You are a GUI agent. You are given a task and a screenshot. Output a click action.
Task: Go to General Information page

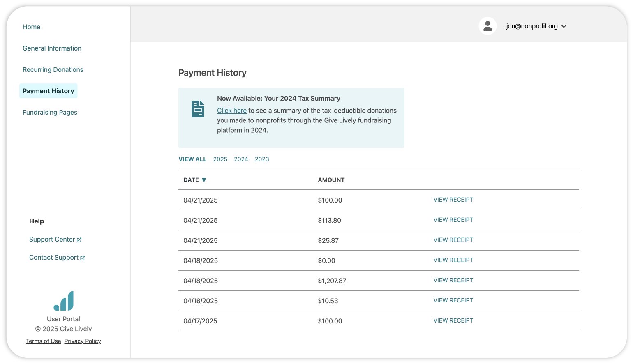(x=52, y=48)
